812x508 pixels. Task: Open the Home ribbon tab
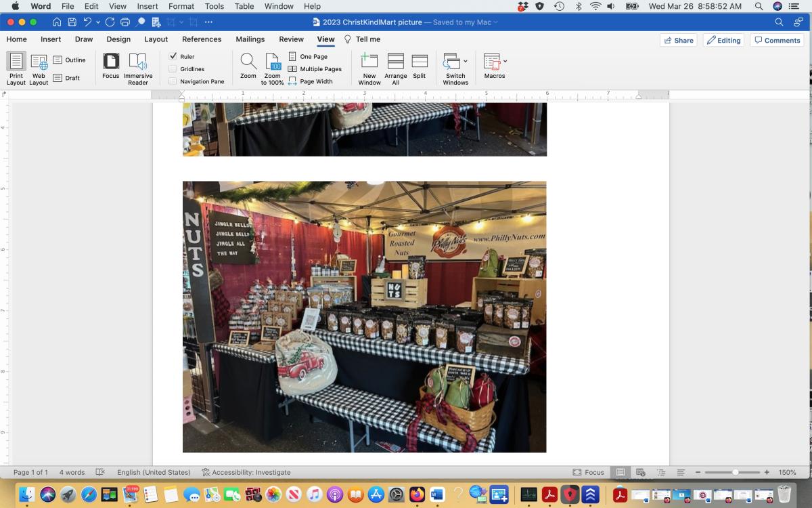[x=16, y=39]
